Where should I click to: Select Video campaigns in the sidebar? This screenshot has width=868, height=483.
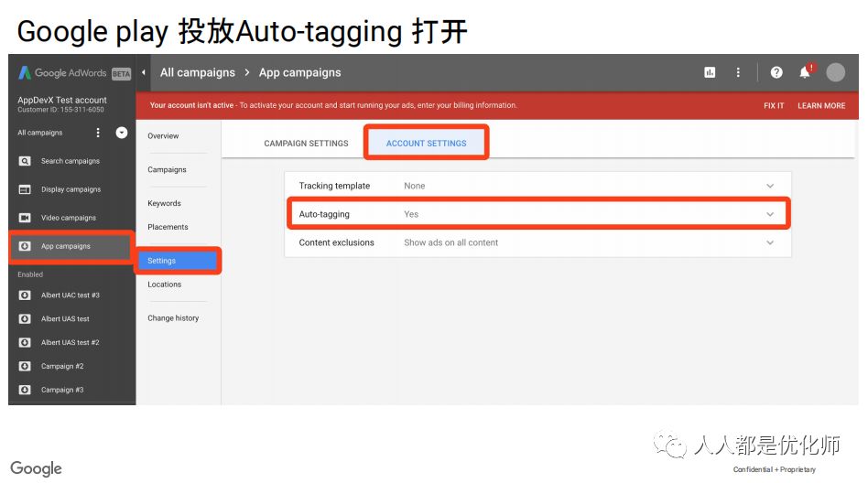coord(69,218)
